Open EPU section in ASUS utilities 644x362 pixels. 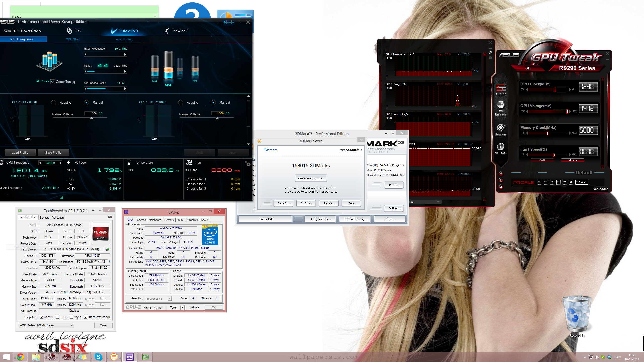click(x=74, y=31)
